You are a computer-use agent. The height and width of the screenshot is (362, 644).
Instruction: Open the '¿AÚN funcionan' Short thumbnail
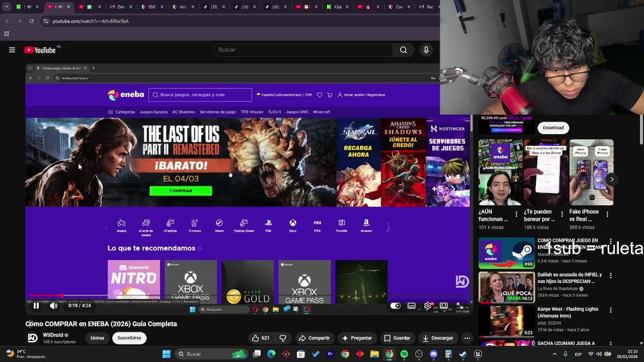point(501,172)
